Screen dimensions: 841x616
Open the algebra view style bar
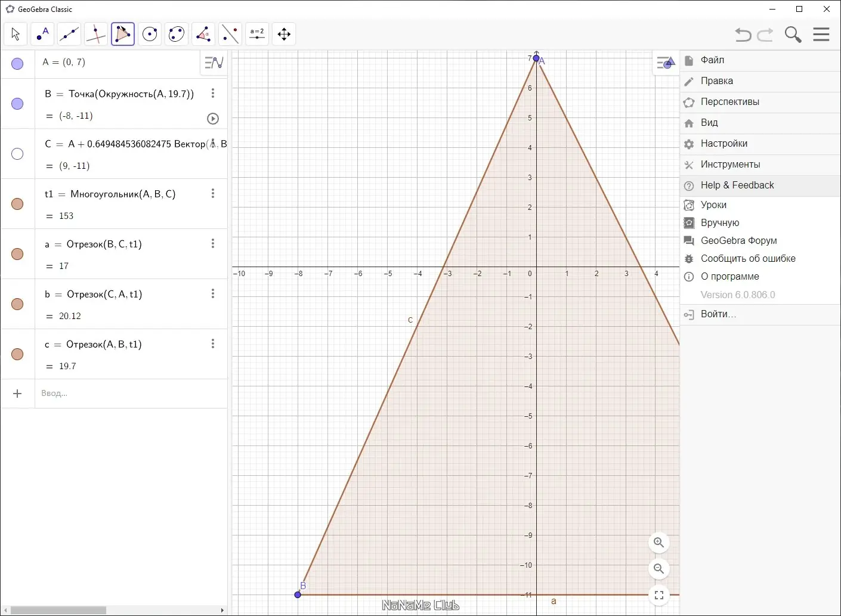[214, 62]
